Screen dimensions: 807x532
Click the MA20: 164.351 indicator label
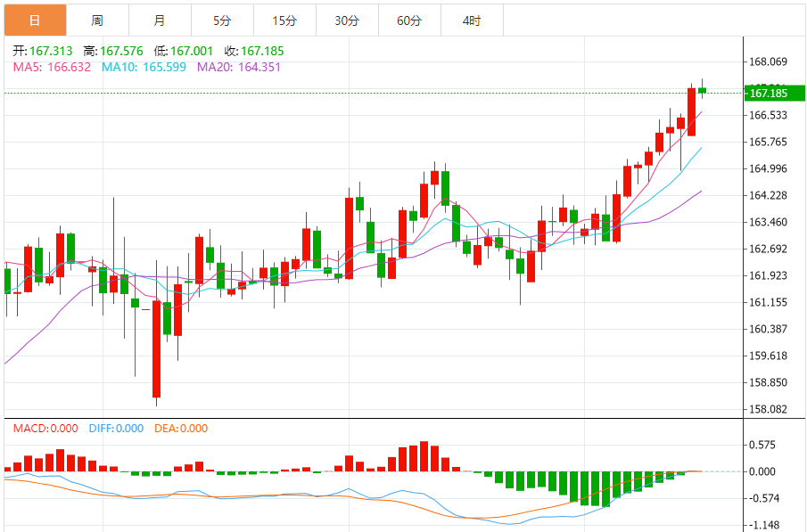(x=239, y=67)
